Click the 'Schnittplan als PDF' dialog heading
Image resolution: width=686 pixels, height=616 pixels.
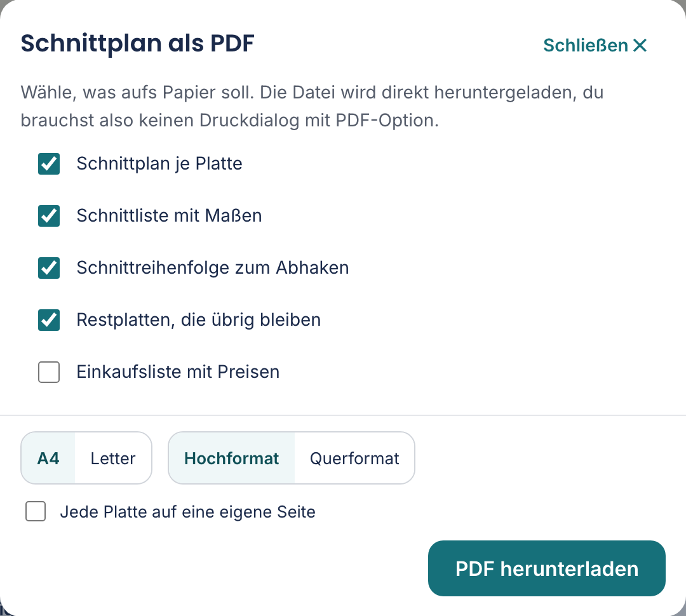137,43
